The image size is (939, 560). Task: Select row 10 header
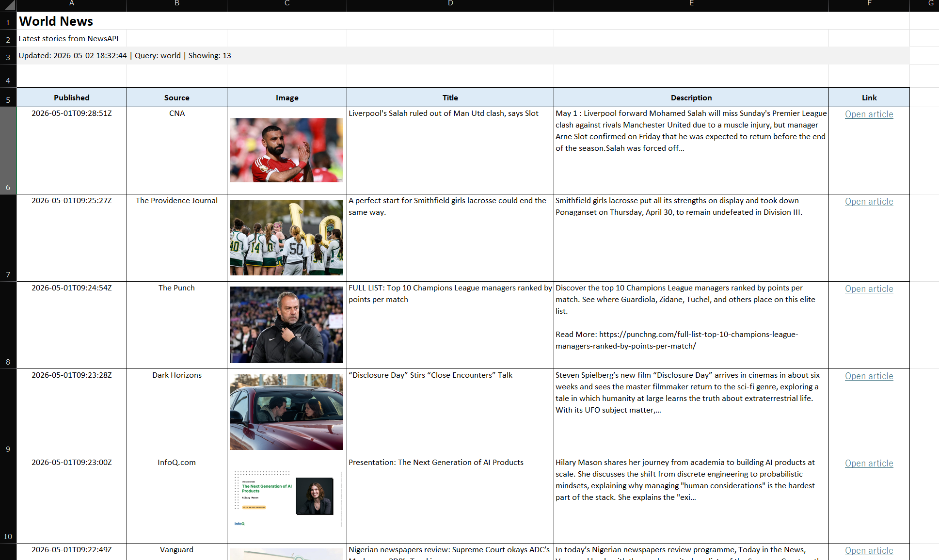(x=8, y=500)
